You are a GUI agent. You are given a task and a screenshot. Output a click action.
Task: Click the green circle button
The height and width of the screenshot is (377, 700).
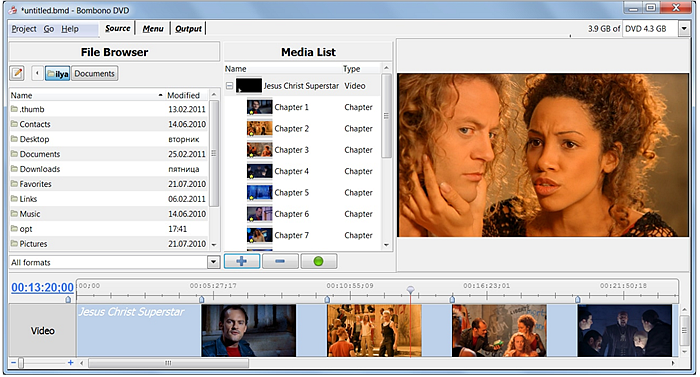[318, 261]
